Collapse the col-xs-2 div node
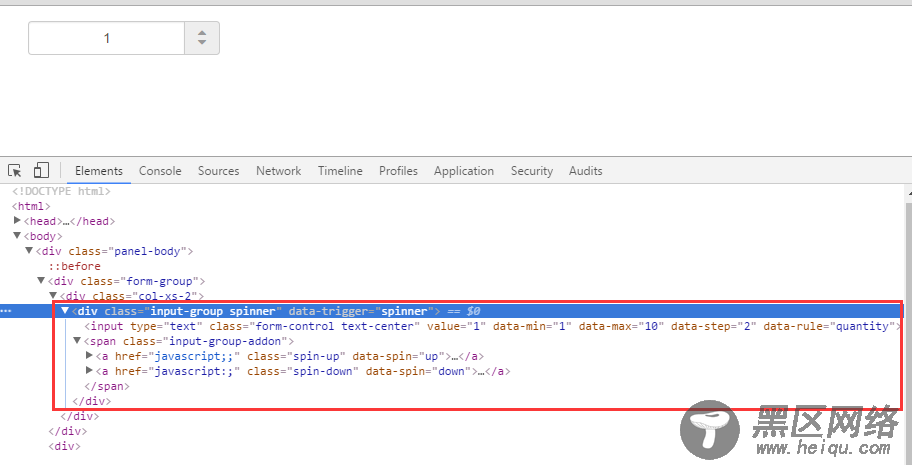This screenshot has width=912, height=465. pos(53,296)
